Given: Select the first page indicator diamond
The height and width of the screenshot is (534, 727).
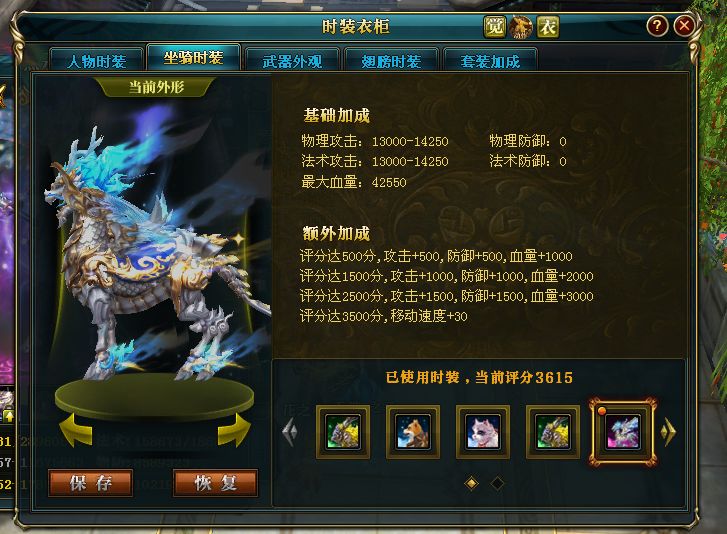Looking at the screenshot, I should click(x=472, y=483).
